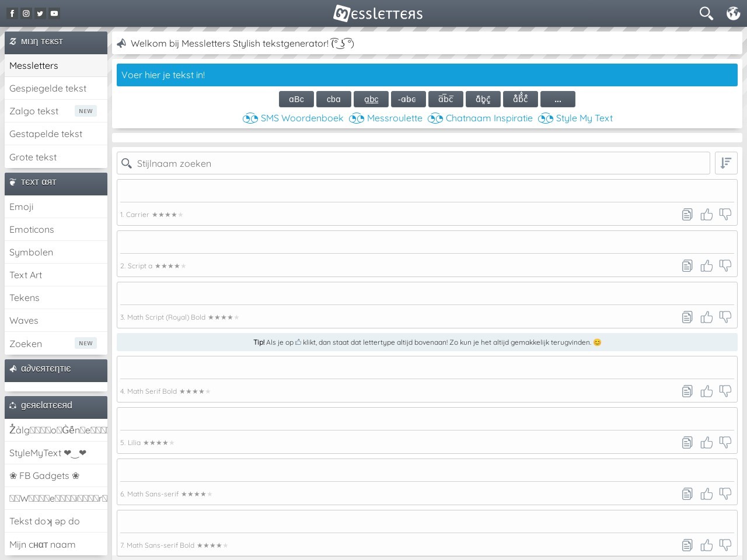Open the StyleMyText related link
This screenshot has width=747, height=560.
pos(56,453)
